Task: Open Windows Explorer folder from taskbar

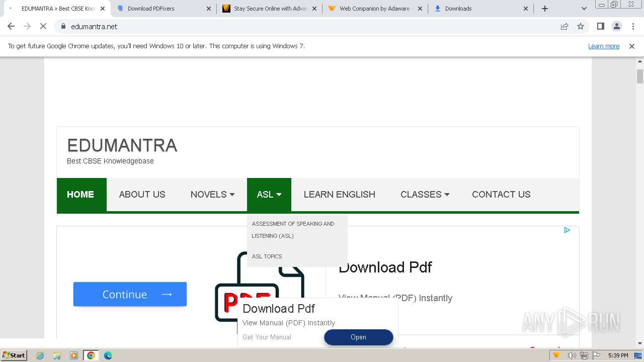Action: (x=57, y=355)
